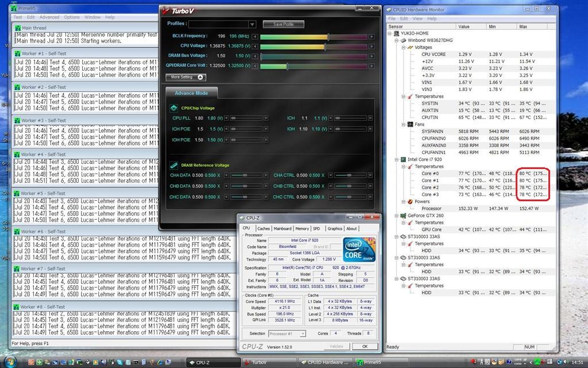Collapse the Fans tree node
This screenshot has height=368, width=588.
point(404,124)
